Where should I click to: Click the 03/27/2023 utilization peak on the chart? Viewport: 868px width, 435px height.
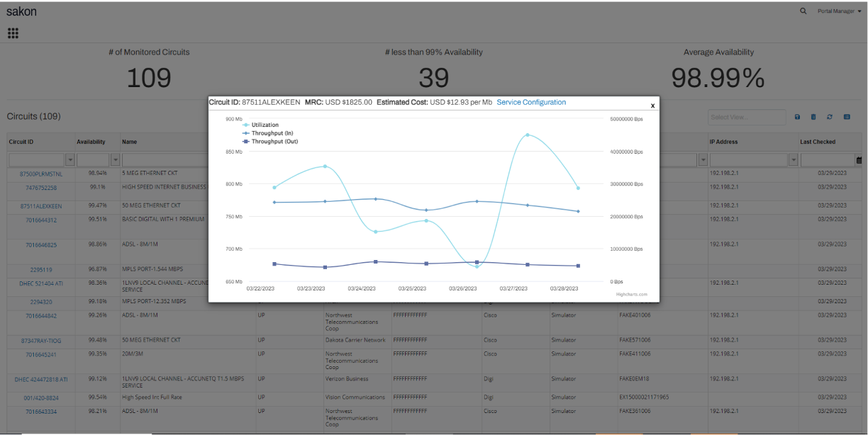coord(528,135)
